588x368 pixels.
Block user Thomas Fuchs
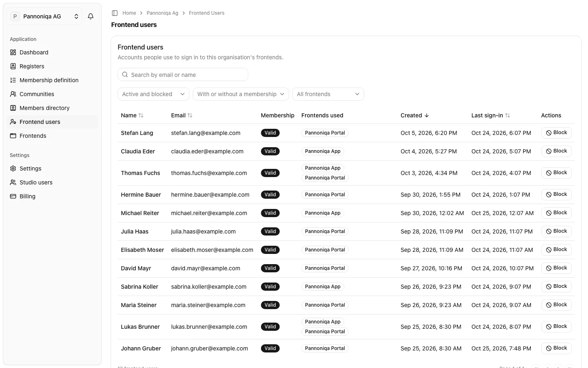(557, 173)
